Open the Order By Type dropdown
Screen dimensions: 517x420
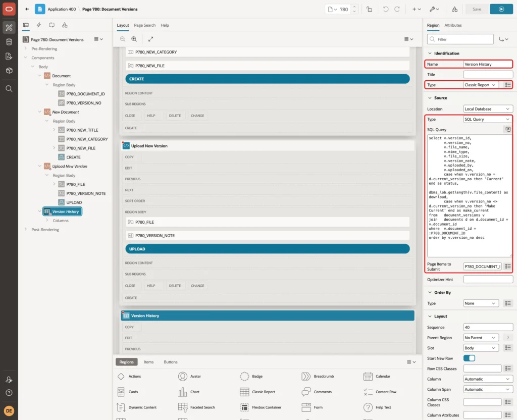click(481, 303)
